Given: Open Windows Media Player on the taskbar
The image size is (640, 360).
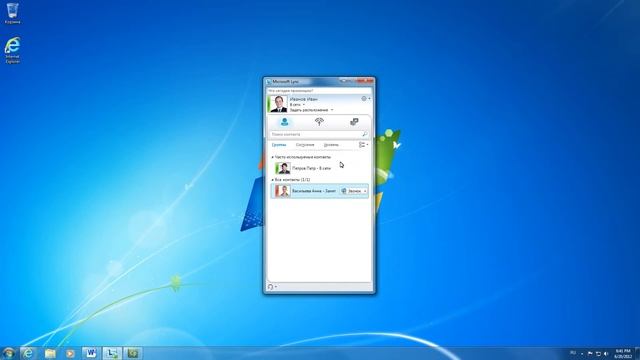Looking at the screenshot, I should tap(70, 353).
